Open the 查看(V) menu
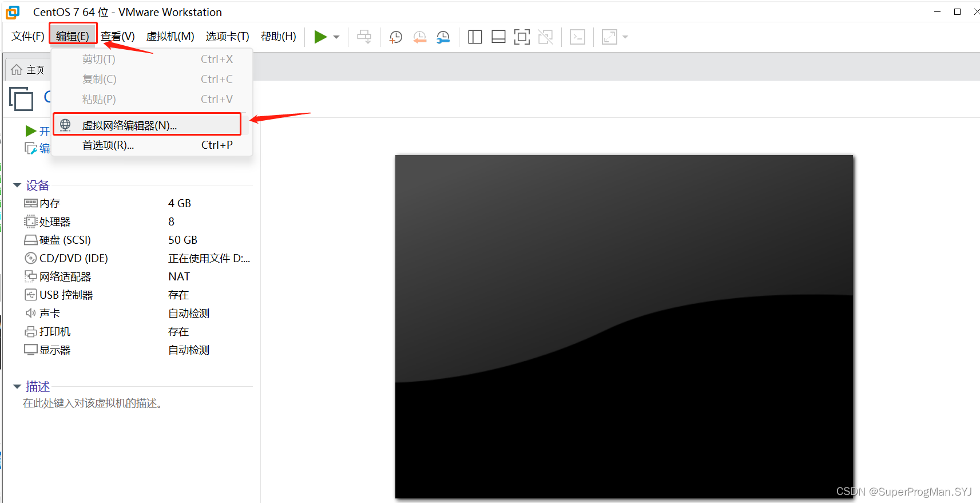 pos(118,37)
